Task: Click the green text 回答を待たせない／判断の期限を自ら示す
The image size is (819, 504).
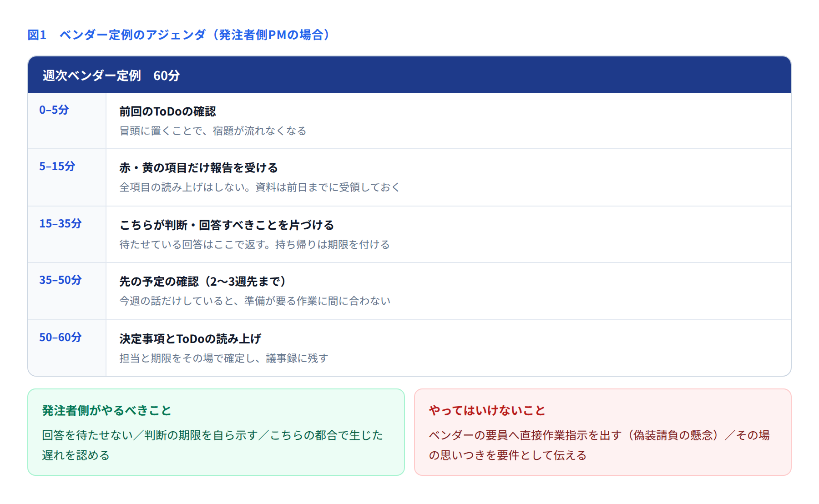Action: (150, 435)
